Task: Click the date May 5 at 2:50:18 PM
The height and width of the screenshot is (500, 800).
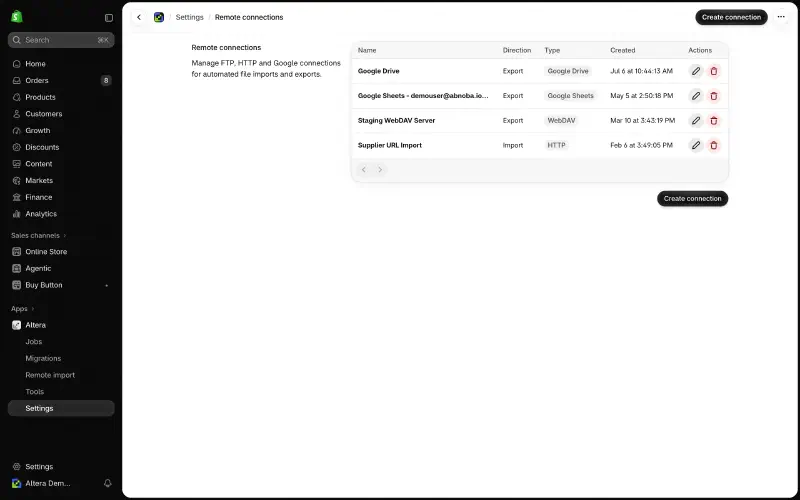Action: pyautogui.click(x=641, y=96)
